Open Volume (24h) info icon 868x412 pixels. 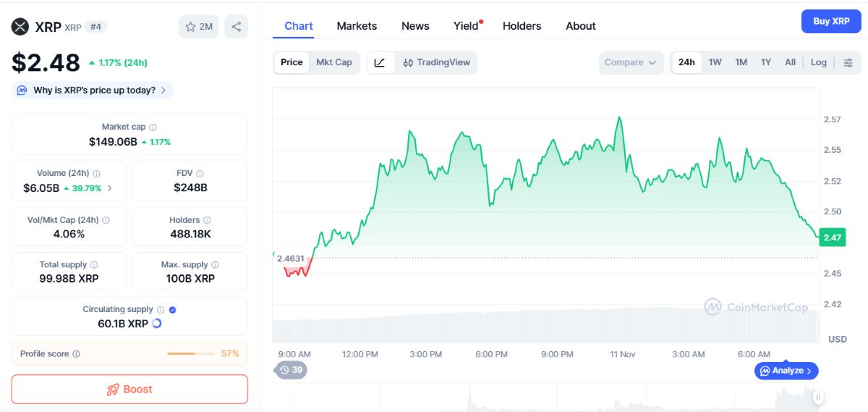tap(97, 174)
